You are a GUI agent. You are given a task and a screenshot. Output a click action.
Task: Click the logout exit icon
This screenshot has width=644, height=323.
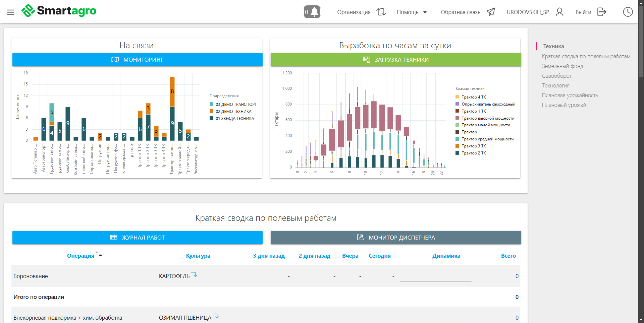602,12
